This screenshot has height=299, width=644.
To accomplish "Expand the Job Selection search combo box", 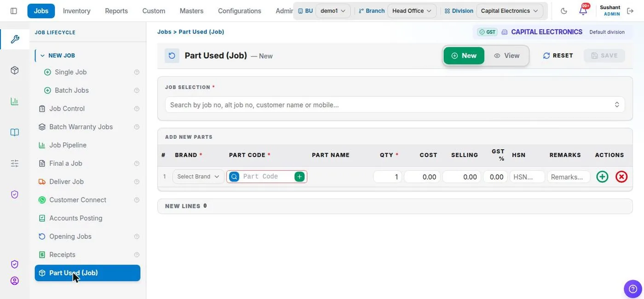I will 395,105.
